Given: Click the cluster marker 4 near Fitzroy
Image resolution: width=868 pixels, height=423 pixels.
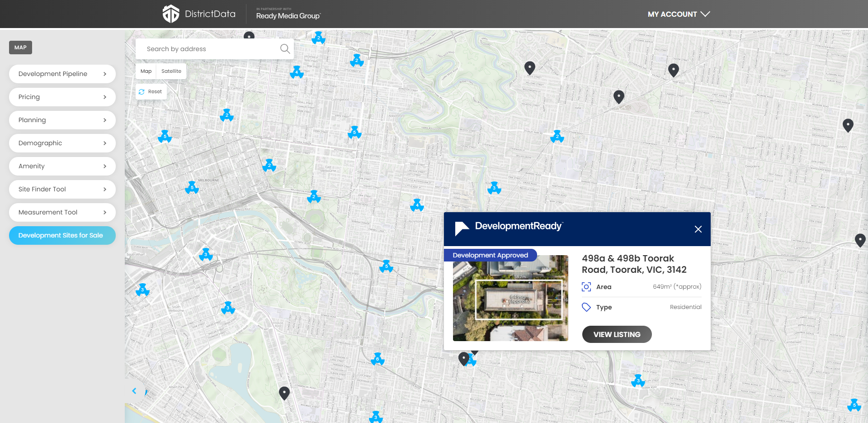Looking at the screenshot, I should click(x=297, y=71).
